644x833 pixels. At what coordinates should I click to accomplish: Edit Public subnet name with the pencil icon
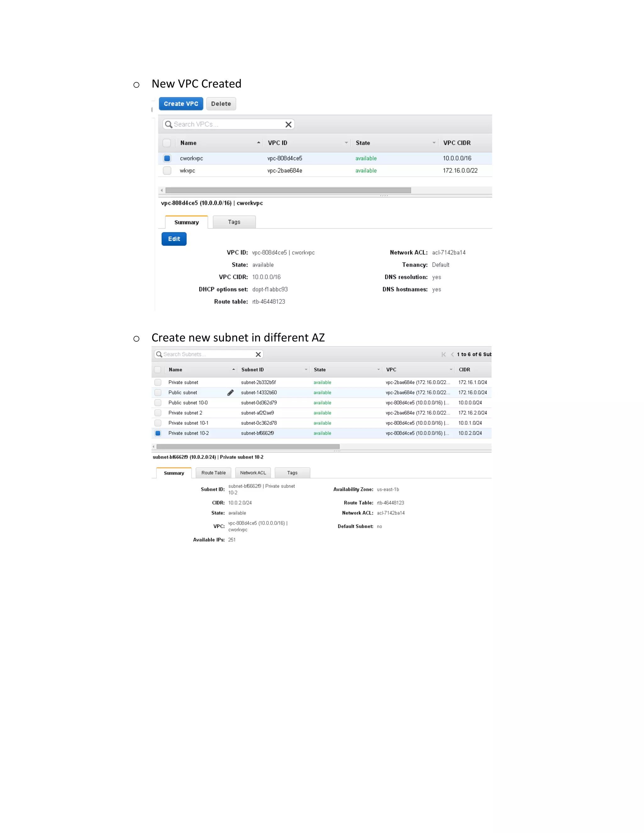[x=230, y=393]
